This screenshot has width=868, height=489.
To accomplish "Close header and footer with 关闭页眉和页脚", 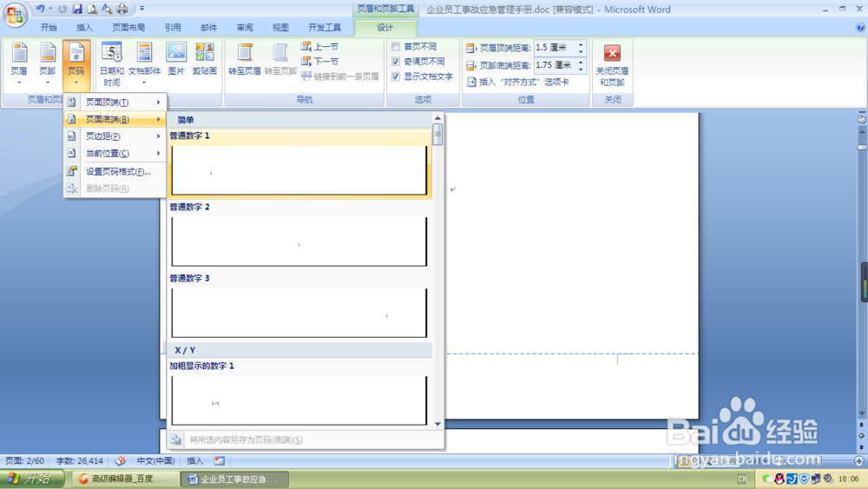I will tap(612, 65).
